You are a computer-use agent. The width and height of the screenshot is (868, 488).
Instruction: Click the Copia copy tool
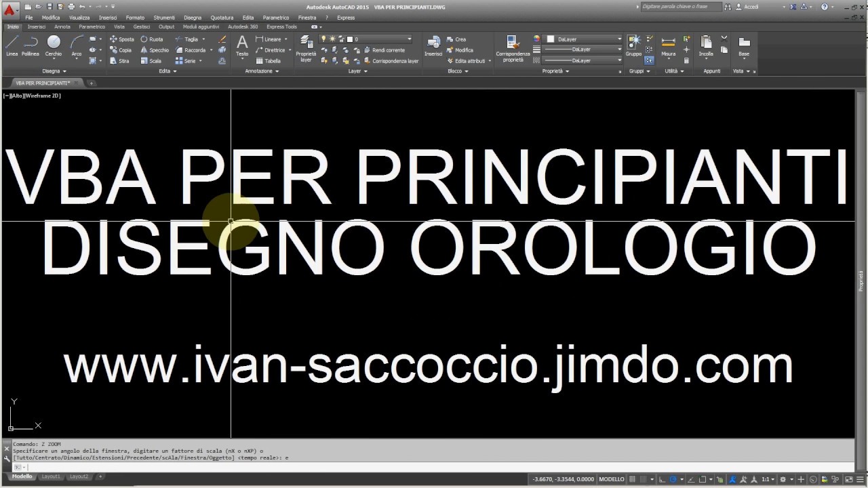coord(121,50)
